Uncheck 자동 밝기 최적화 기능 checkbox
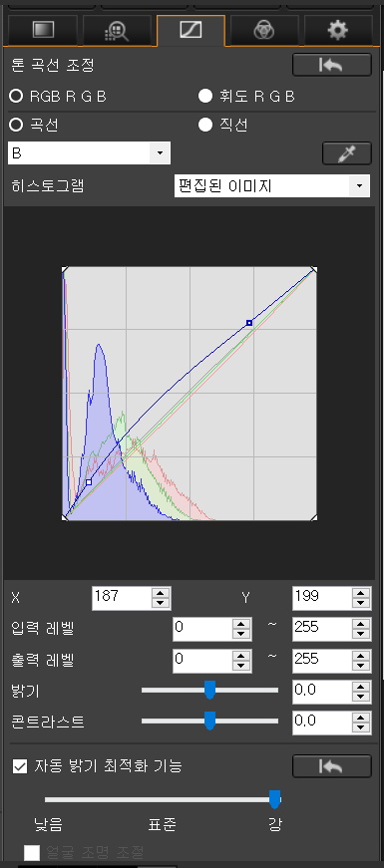The width and height of the screenshot is (384, 868). (20, 766)
